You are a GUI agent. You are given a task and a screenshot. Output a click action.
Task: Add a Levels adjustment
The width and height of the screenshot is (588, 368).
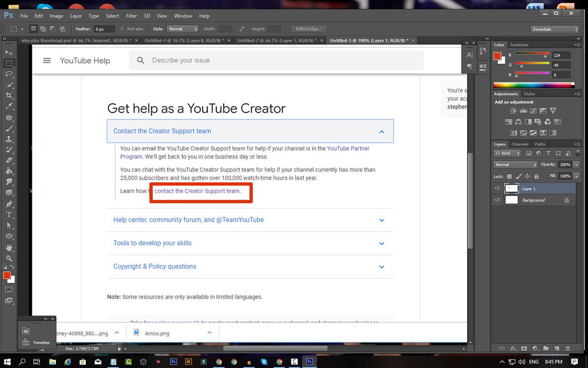[x=523, y=111]
